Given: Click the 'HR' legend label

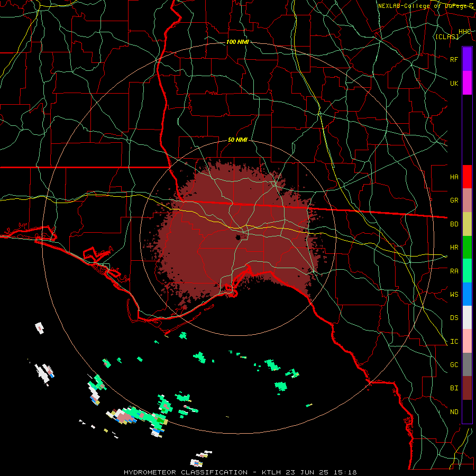Looking at the screenshot, I should (454, 248).
